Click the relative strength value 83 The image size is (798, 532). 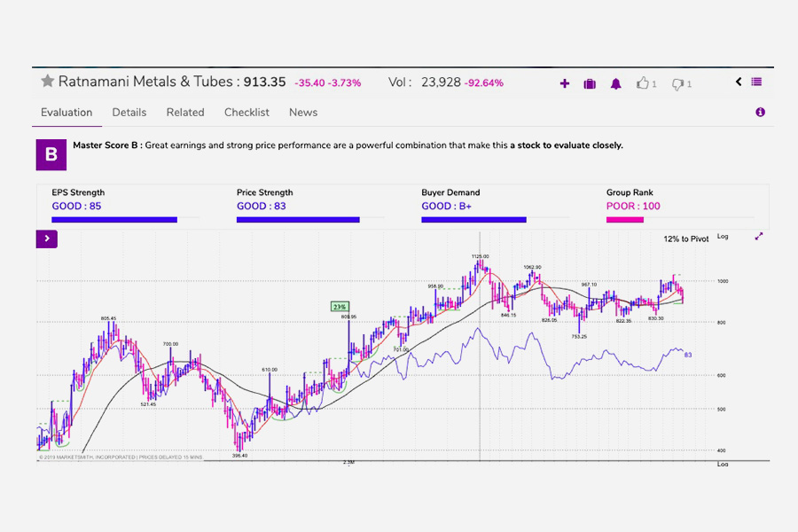[688, 356]
